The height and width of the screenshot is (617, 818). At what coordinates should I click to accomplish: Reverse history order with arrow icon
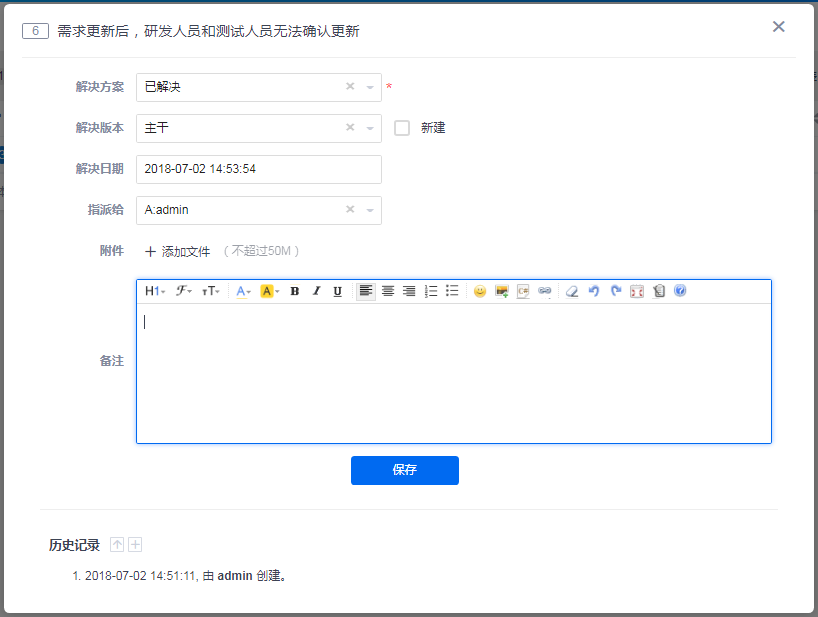tap(117, 545)
